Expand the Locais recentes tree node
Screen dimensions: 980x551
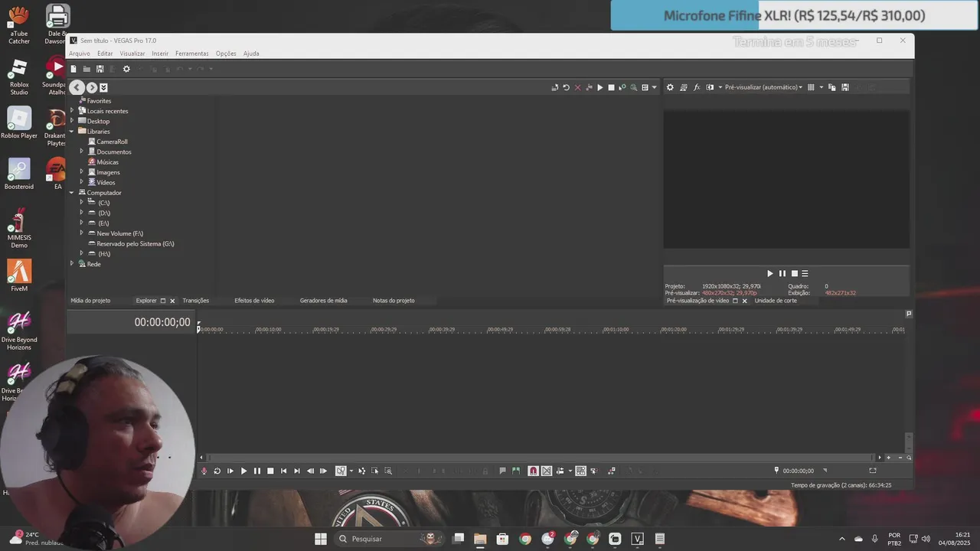(72, 111)
